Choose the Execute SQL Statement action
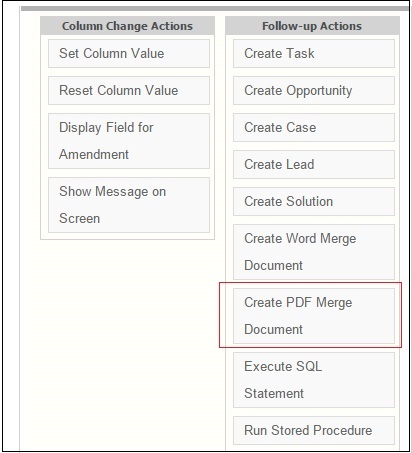The image size is (412, 453). coord(314,380)
